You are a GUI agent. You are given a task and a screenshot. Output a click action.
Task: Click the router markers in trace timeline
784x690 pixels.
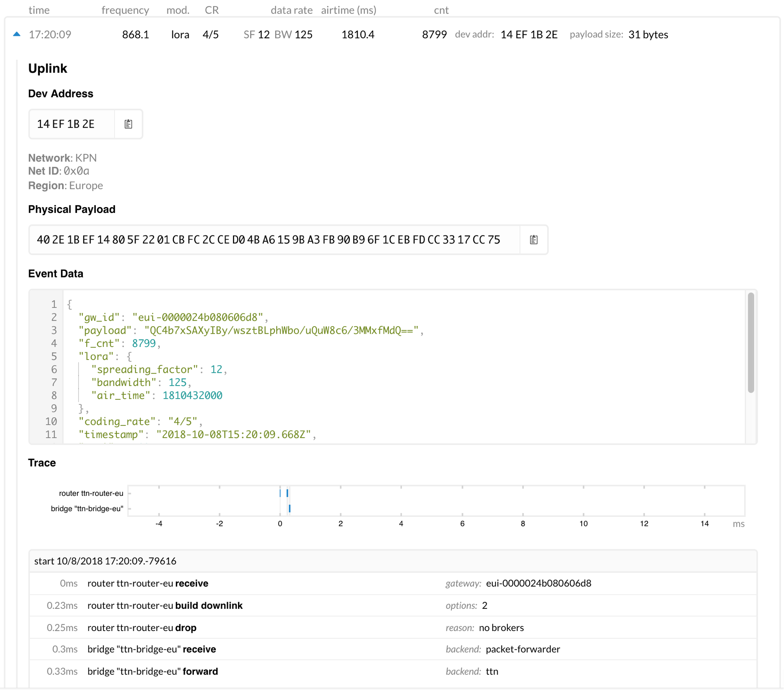[287, 493]
